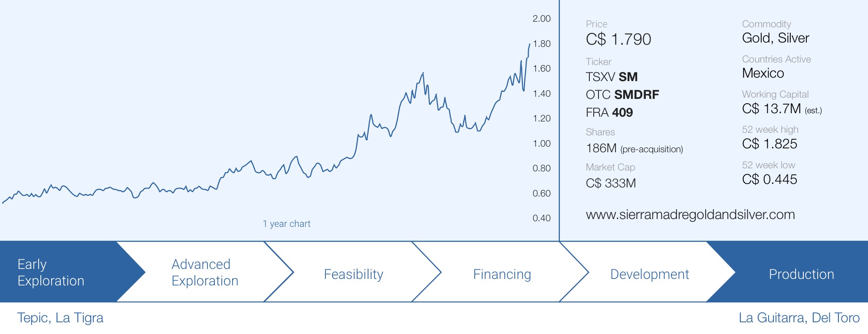Click the 186M shares figure
Image resolution: width=868 pixels, height=334 pixels.
pos(602,148)
